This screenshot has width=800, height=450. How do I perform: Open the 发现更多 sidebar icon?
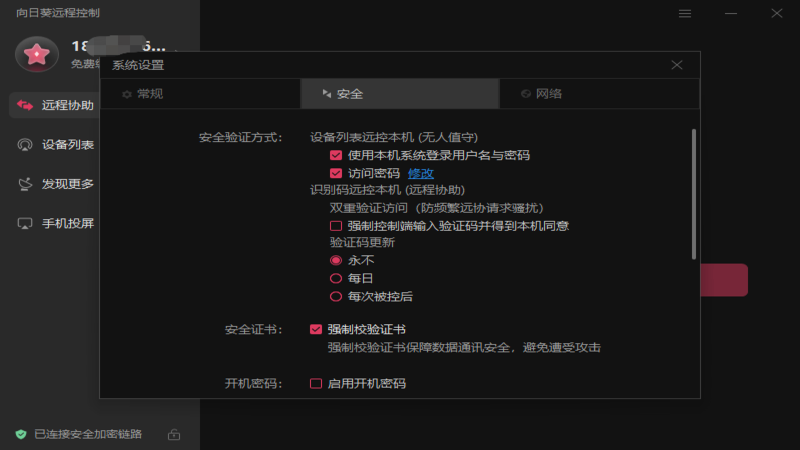26,184
